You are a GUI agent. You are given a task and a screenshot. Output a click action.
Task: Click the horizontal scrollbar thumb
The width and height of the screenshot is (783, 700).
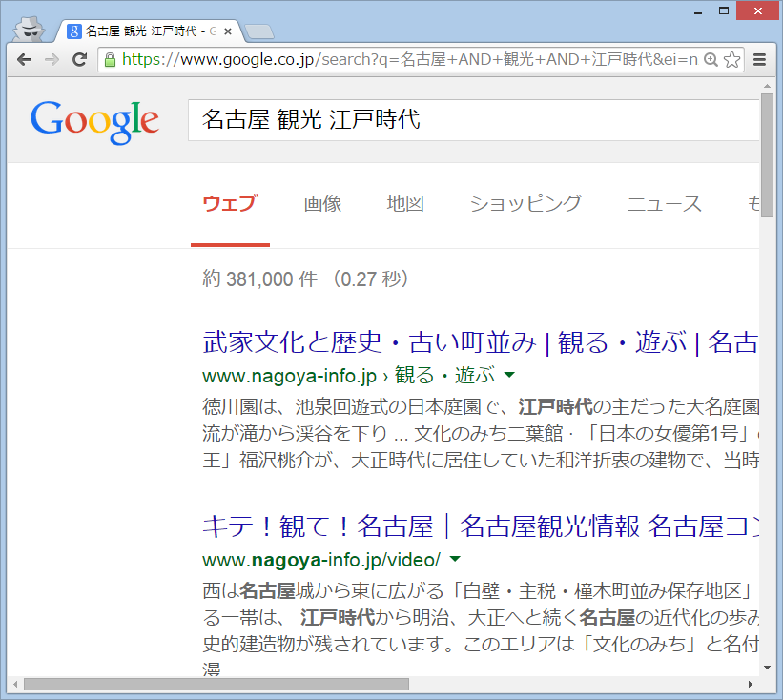(216, 684)
